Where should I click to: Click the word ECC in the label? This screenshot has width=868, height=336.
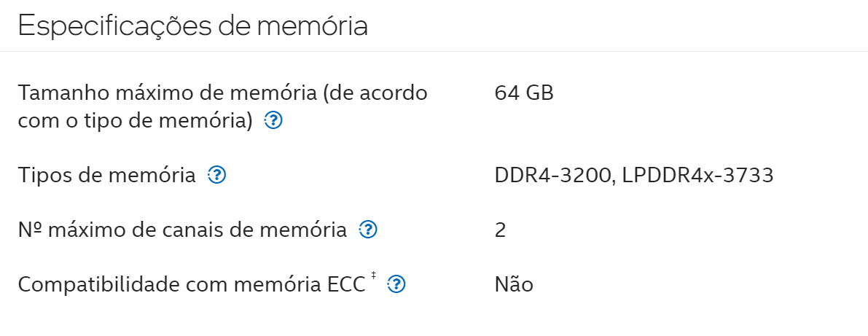click(344, 284)
